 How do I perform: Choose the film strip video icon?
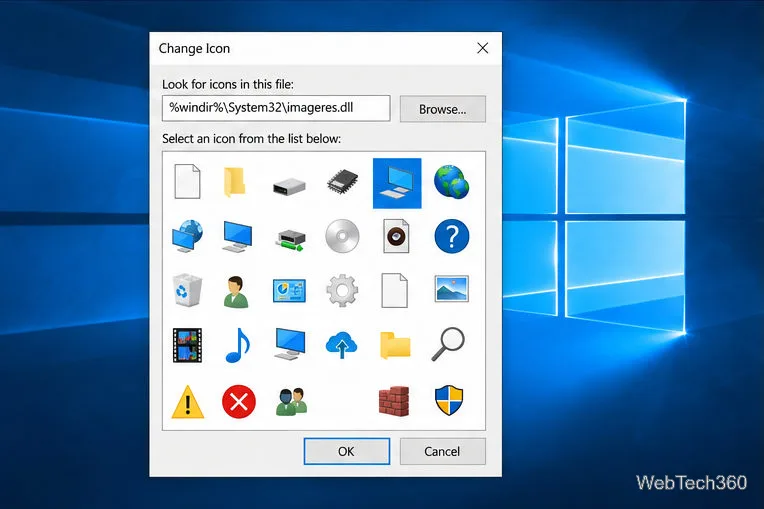(188, 345)
